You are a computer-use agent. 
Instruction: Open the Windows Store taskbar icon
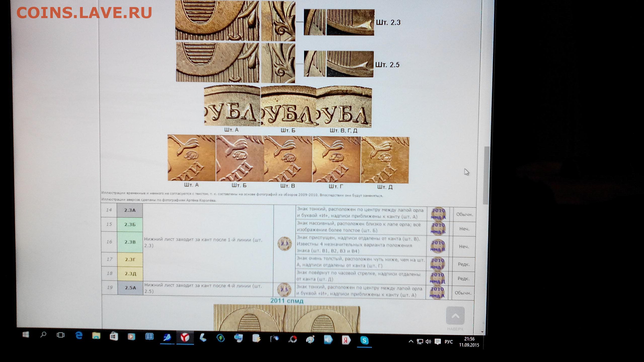[114, 336]
